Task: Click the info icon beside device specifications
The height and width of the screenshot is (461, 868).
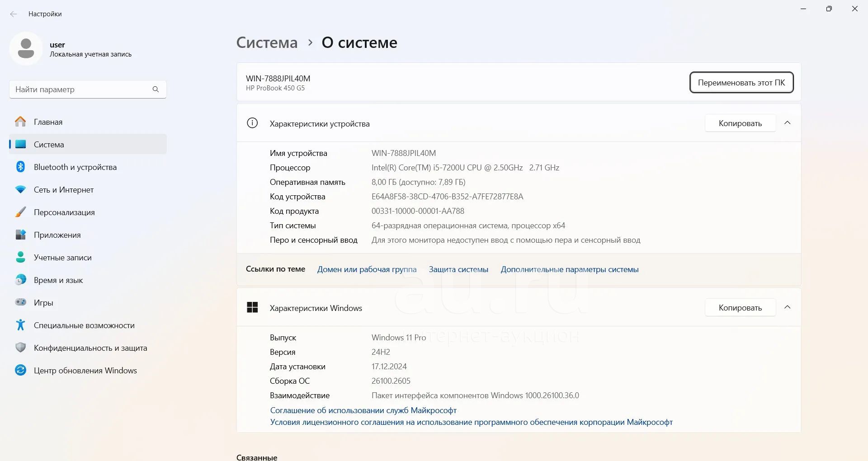Action: tap(252, 123)
